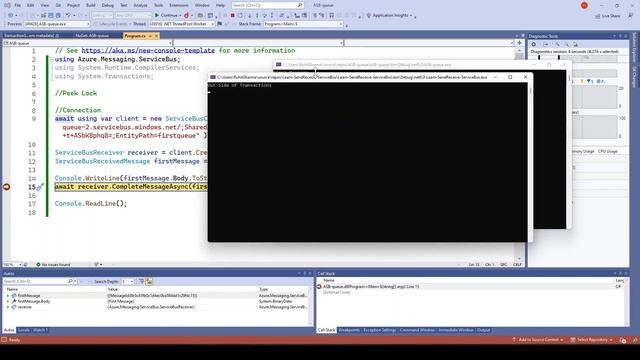Switch to the Output tab
Image resolution: width=640 pixels, height=360 pixels.
pos(483,330)
